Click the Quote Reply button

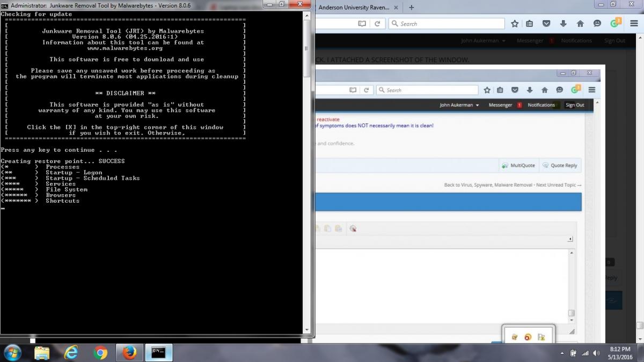pos(560,165)
